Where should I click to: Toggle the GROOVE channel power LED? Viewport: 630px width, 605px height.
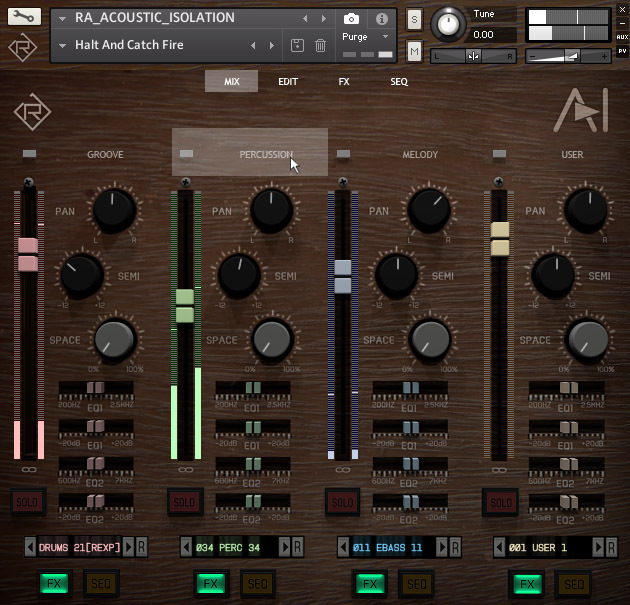click(x=29, y=154)
